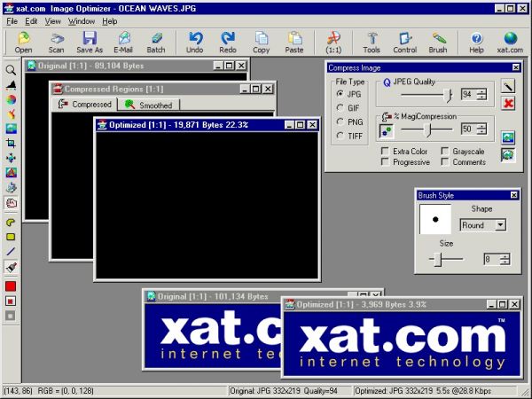Select the diagonal line tool
This screenshot has height=399, width=532.
11,252
